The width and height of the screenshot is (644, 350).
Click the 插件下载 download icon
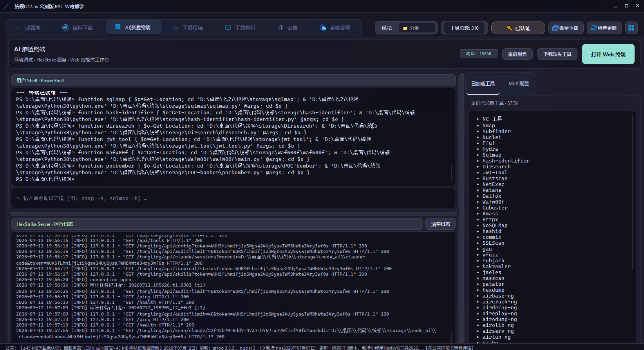[65, 27]
